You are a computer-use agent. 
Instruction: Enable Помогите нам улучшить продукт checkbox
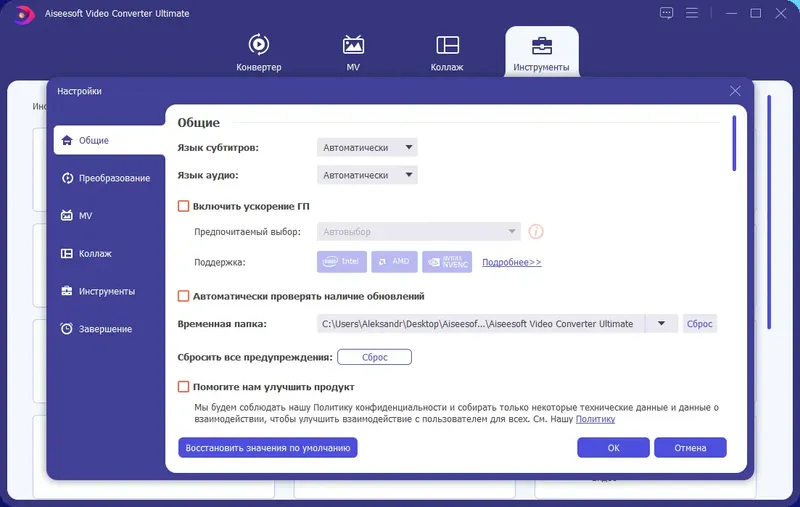(x=183, y=387)
